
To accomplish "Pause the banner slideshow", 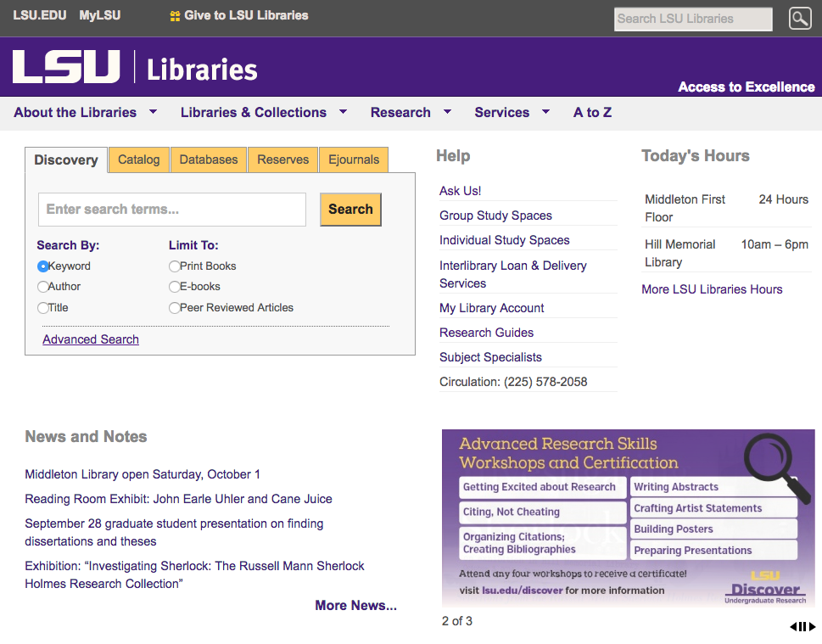I will click(802, 627).
